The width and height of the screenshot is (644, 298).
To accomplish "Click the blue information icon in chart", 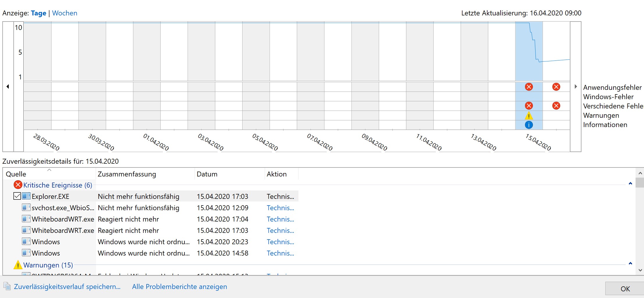I will click(529, 125).
